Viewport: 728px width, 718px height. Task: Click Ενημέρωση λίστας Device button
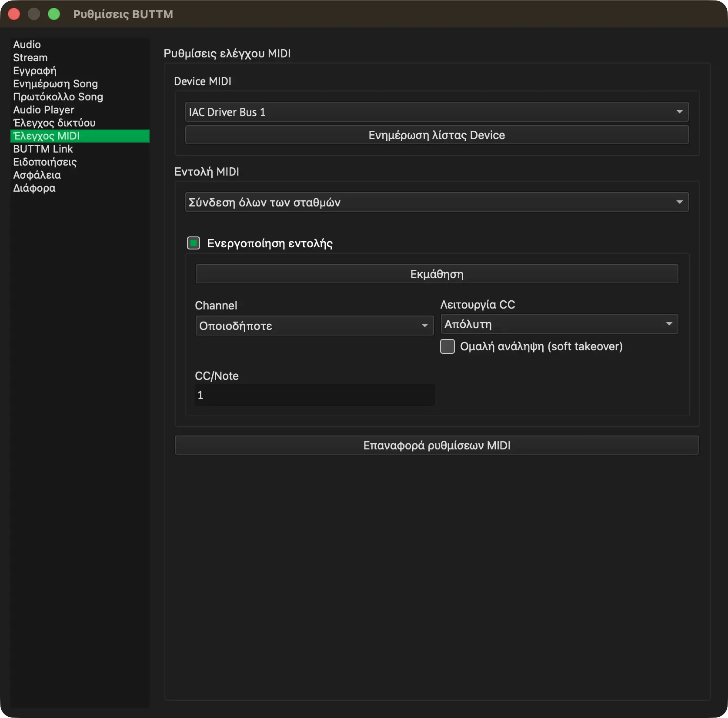[x=437, y=135]
